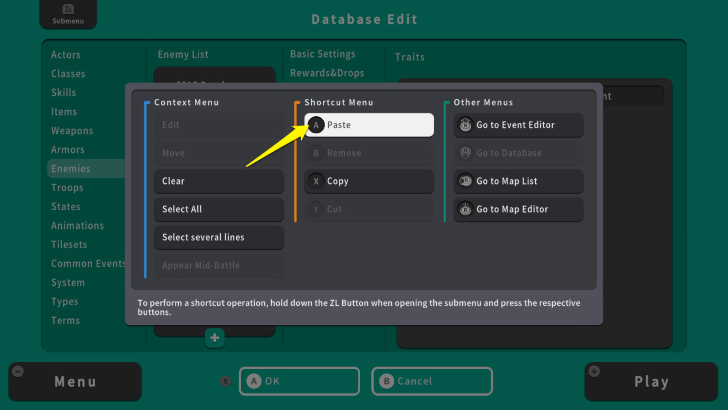
Task: Go to Map List
Action: pyautogui.click(x=518, y=181)
